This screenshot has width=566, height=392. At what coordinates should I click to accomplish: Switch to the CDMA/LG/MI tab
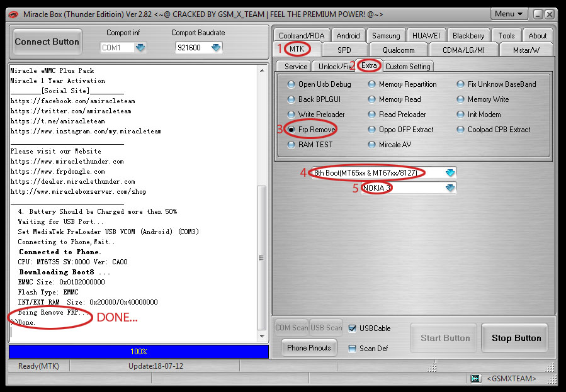[463, 50]
